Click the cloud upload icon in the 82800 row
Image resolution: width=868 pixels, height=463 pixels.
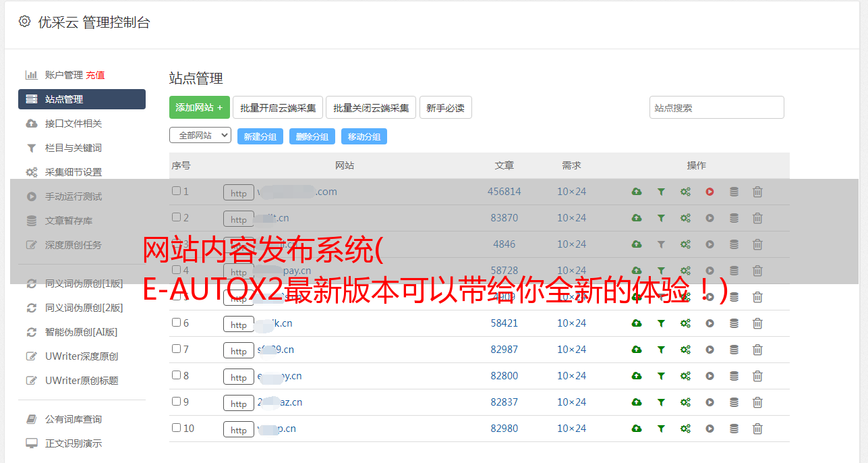(x=637, y=376)
